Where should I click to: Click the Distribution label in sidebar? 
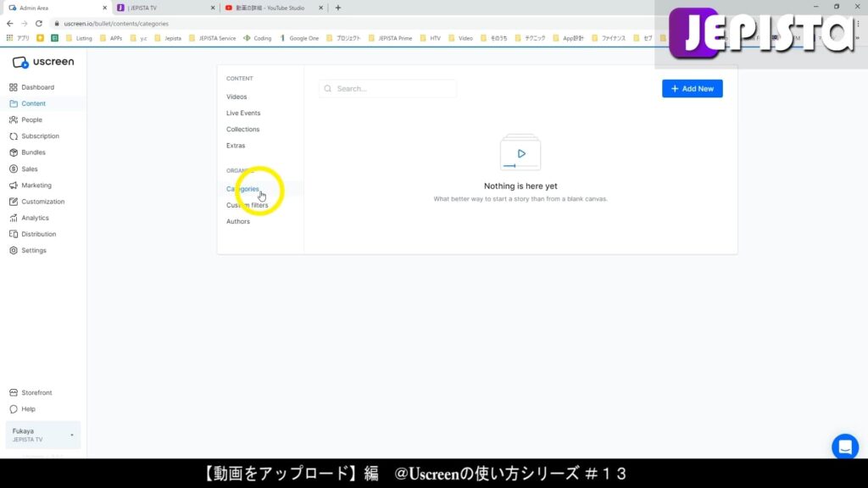tap(39, 234)
